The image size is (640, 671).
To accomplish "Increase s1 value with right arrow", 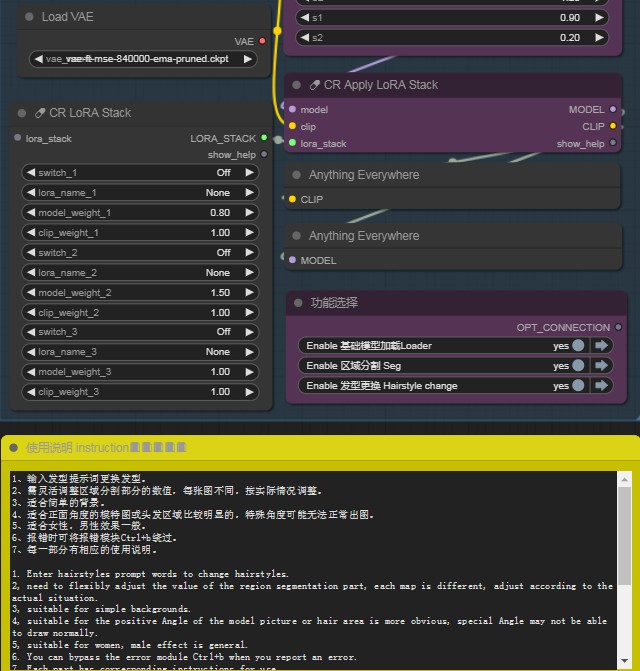I will coord(599,18).
